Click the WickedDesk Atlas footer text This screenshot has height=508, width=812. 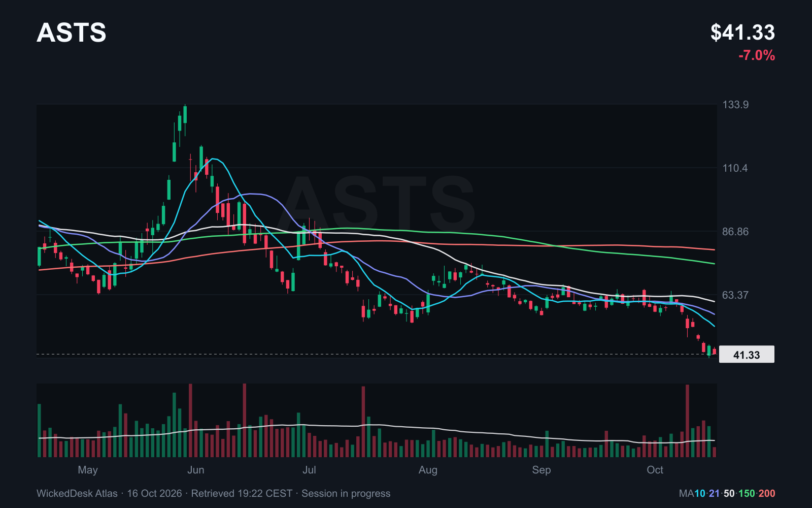click(x=77, y=493)
